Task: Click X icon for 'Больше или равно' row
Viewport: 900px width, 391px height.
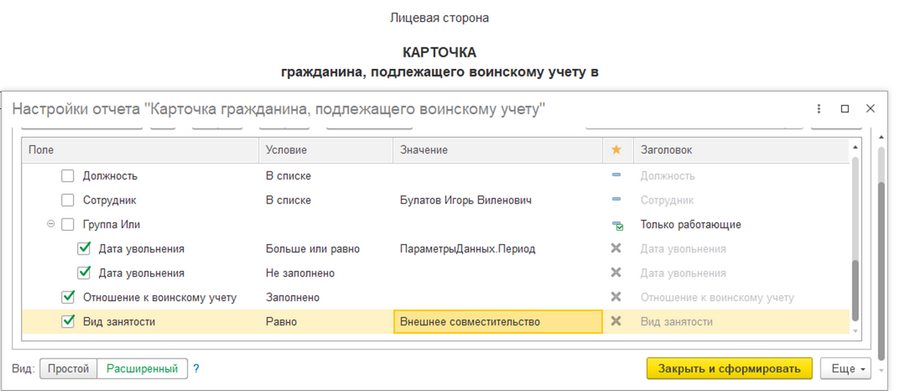Action: (x=616, y=249)
